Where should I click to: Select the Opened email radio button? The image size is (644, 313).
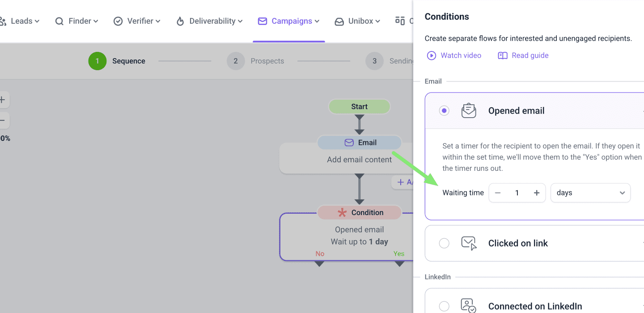click(x=444, y=111)
